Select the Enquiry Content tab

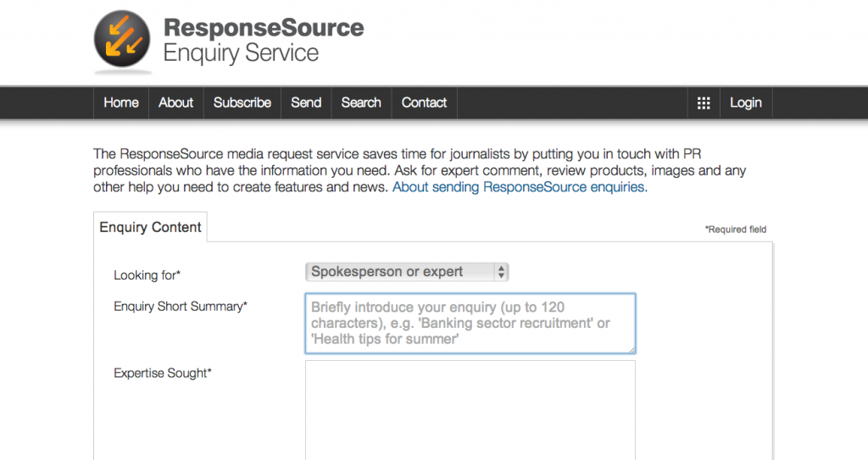click(x=151, y=227)
